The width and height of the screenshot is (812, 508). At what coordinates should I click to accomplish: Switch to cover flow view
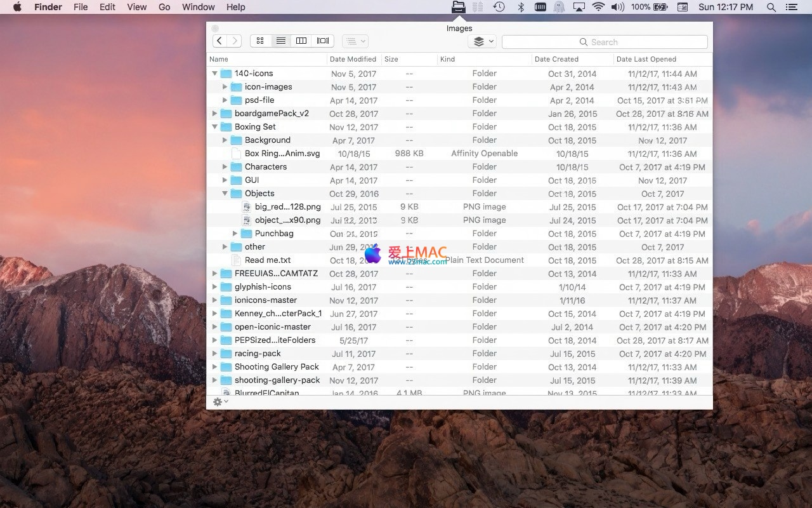323,41
